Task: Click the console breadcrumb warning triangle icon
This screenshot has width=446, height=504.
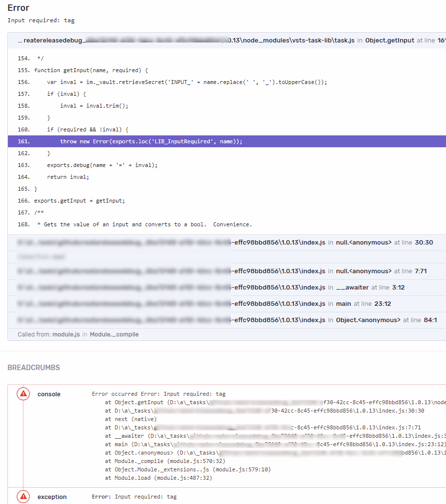Action: [23, 394]
